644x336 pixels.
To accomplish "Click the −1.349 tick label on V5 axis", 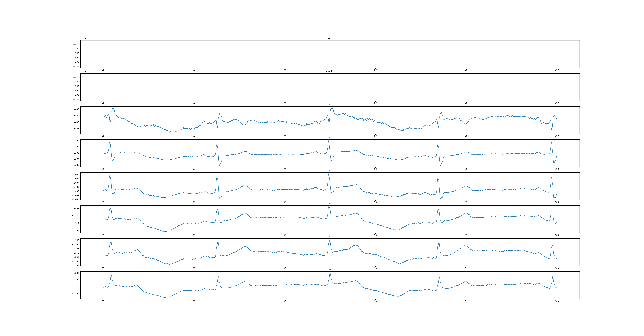I will 75,240.
